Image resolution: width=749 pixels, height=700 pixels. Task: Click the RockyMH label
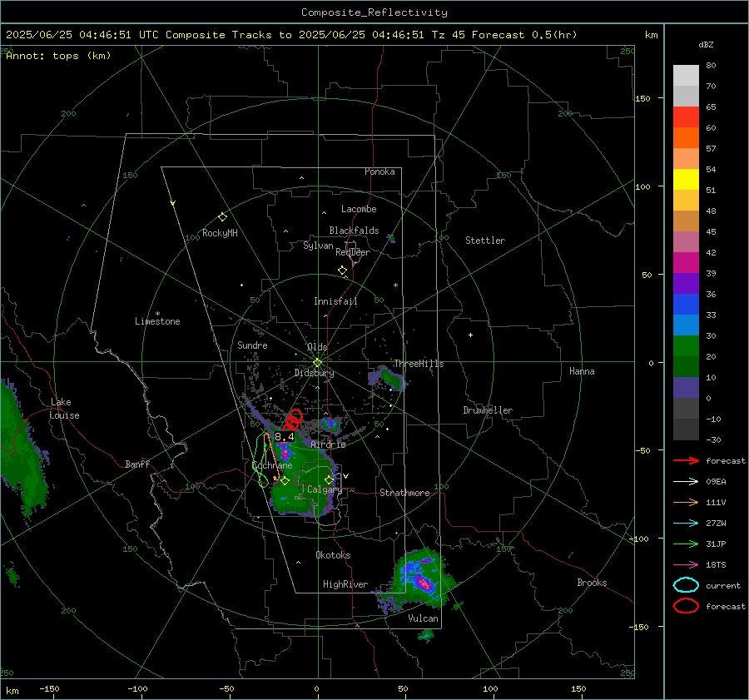click(x=220, y=233)
